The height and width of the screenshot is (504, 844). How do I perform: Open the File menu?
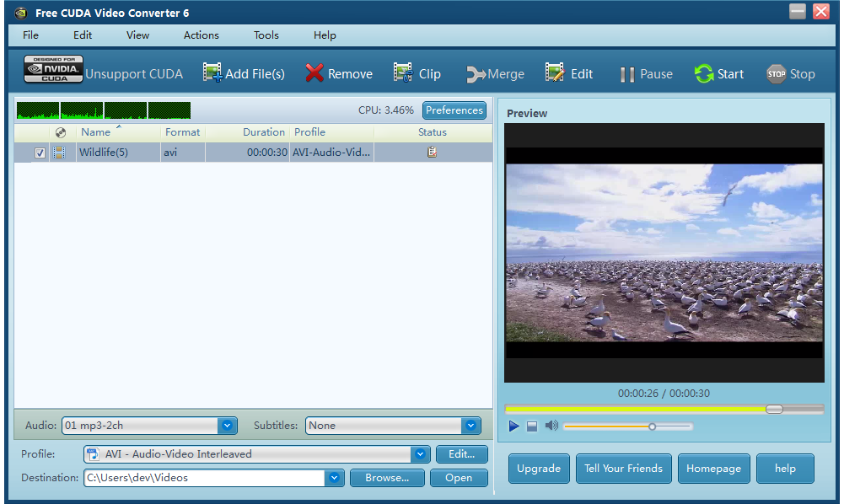tap(30, 35)
